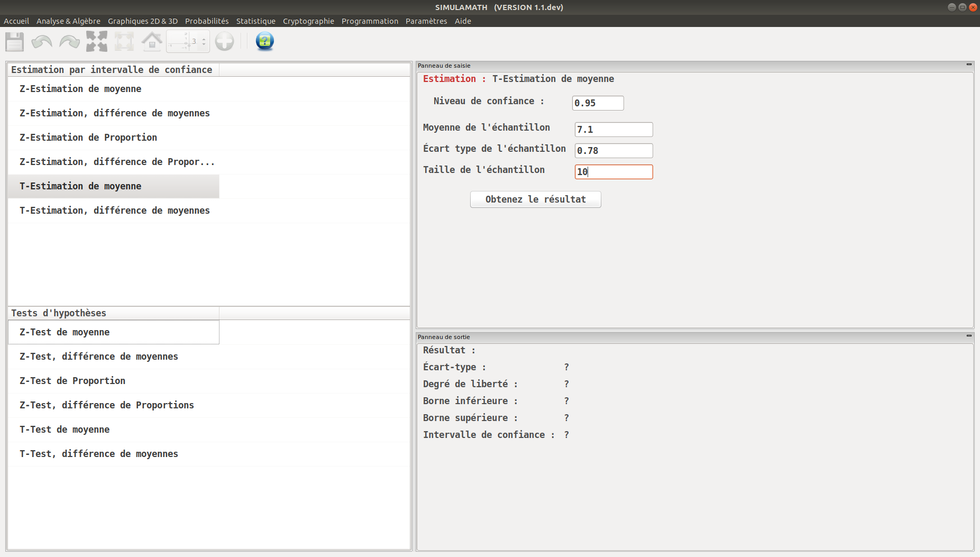Click the Save floppy disk icon
Image resolution: width=980 pixels, height=557 pixels.
[15, 41]
